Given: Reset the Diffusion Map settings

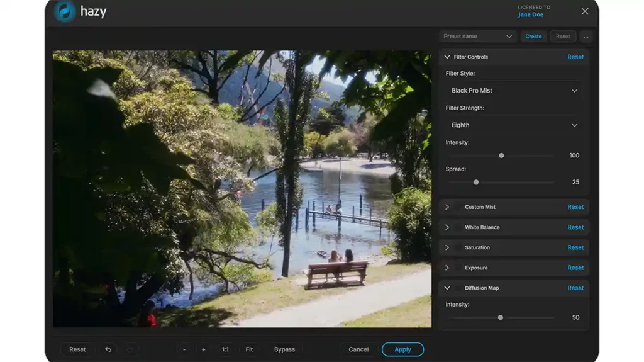Looking at the screenshot, I should pos(575,288).
